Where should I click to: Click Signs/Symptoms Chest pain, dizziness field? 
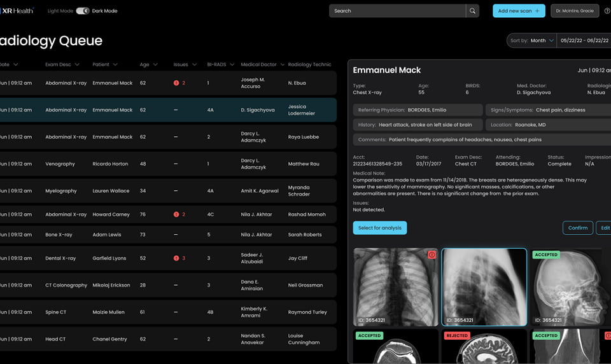[548, 110]
